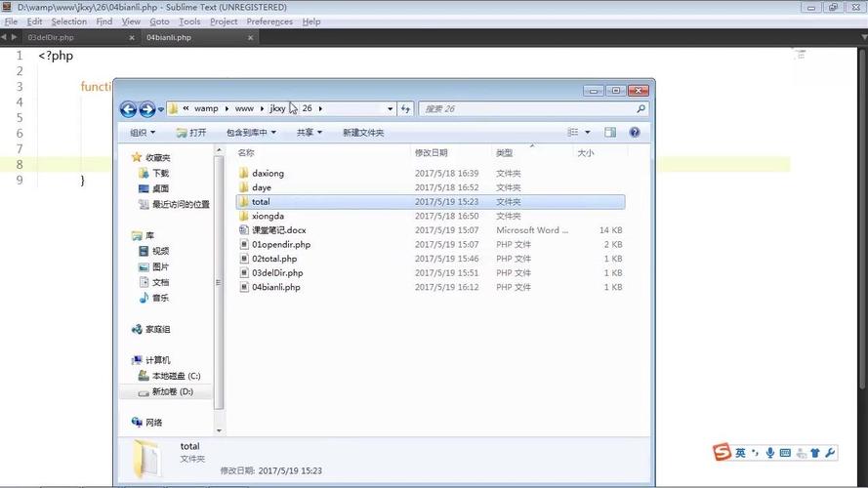Viewport: 868px width, 488px height.
Task: Click the Explorer Back navigation arrow
Action: (128, 109)
